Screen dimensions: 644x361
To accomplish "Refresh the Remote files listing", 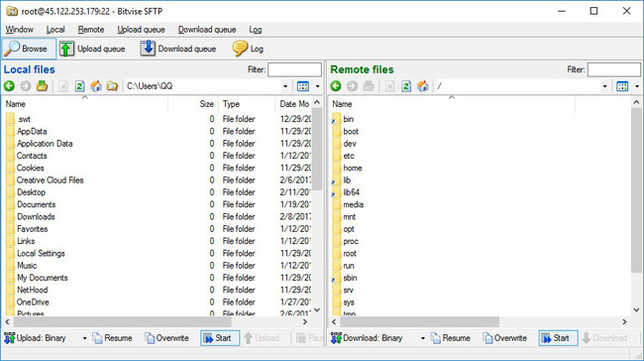I will click(x=406, y=86).
